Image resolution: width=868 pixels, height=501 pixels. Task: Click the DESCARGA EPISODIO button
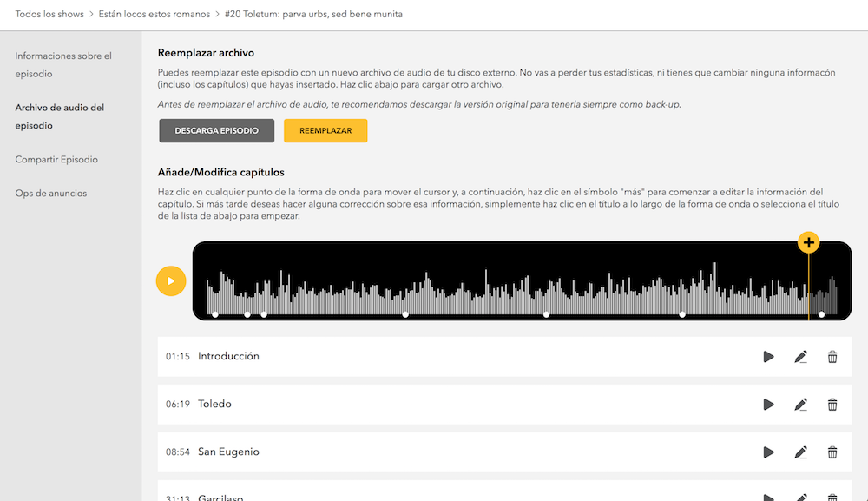coord(216,130)
